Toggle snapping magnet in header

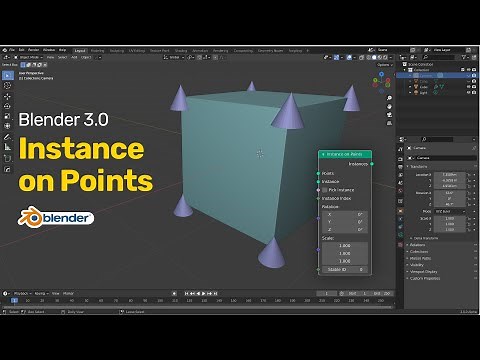point(200,57)
